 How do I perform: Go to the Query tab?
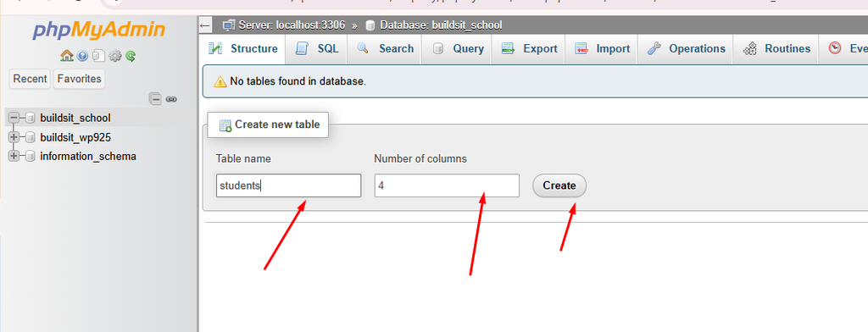(x=458, y=48)
